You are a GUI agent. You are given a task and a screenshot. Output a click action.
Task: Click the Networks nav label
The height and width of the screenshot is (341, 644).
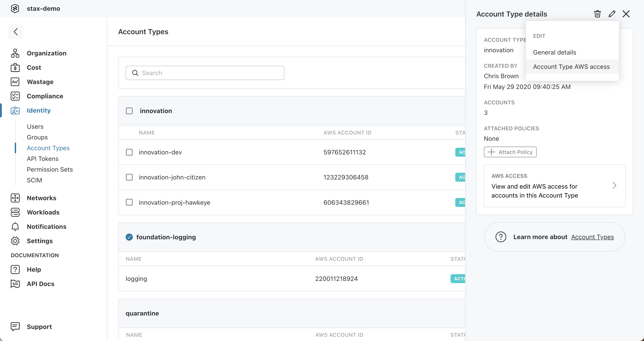[x=42, y=198]
